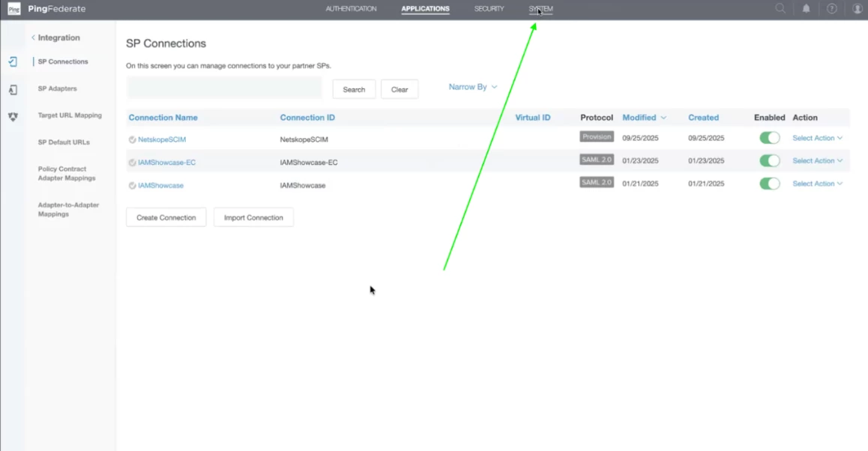This screenshot has height=451, width=868.
Task: Click SAML 2.0 badge for IAMShowcase row
Action: click(x=597, y=182)
